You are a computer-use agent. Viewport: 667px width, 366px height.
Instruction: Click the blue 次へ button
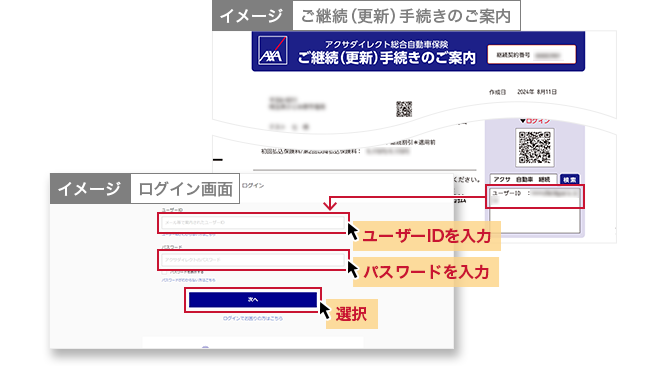coord(253,300)
